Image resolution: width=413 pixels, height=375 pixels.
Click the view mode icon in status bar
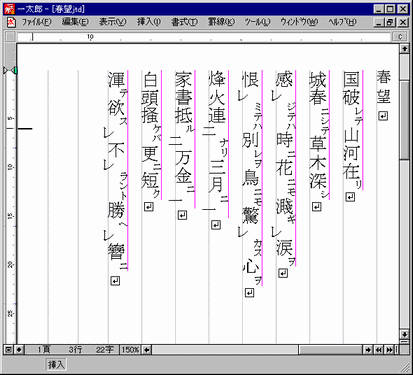tap(9, 350)
